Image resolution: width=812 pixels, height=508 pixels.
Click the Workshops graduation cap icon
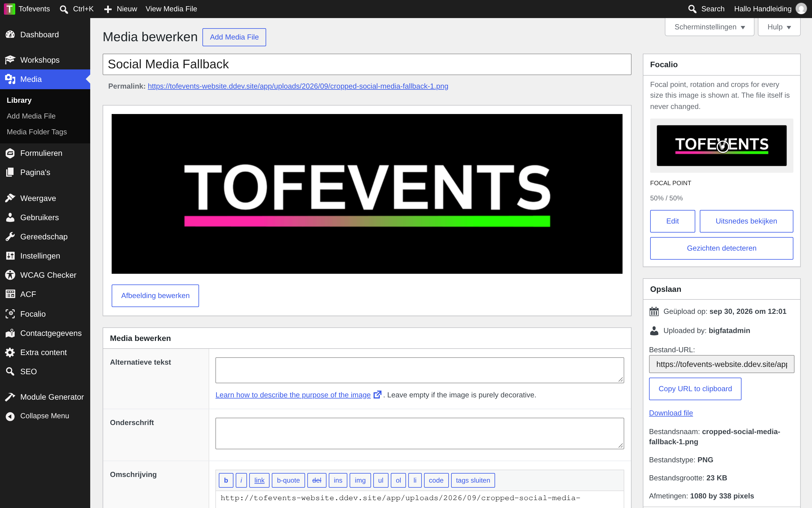[10, 60]
